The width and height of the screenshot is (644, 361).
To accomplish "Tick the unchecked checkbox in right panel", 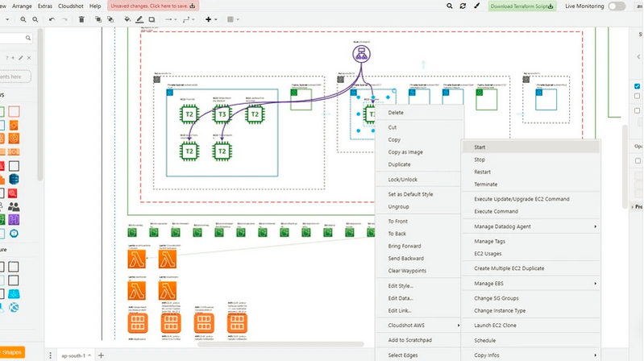I will coord(637,96).
